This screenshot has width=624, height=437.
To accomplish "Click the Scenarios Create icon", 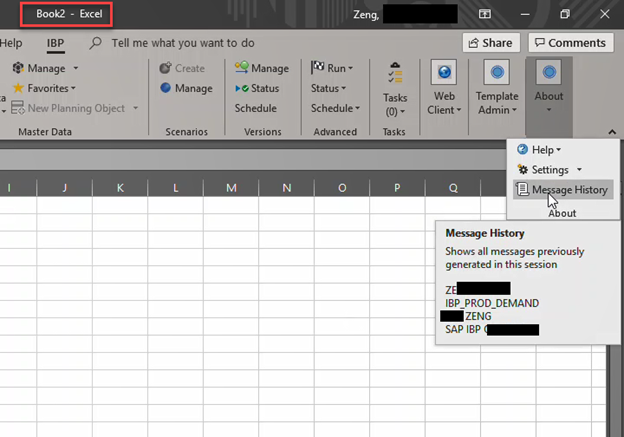I will point(165,68).
